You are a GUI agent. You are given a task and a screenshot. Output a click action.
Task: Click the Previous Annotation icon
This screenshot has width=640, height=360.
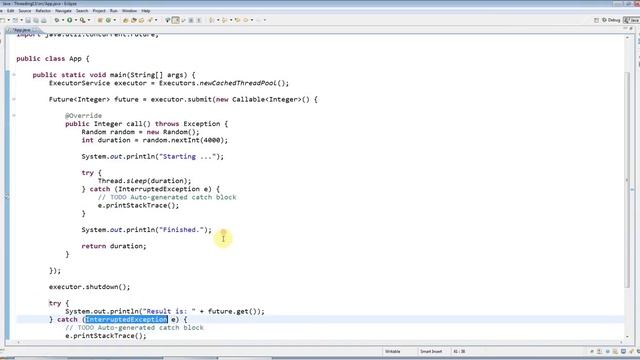coord(224,20)
